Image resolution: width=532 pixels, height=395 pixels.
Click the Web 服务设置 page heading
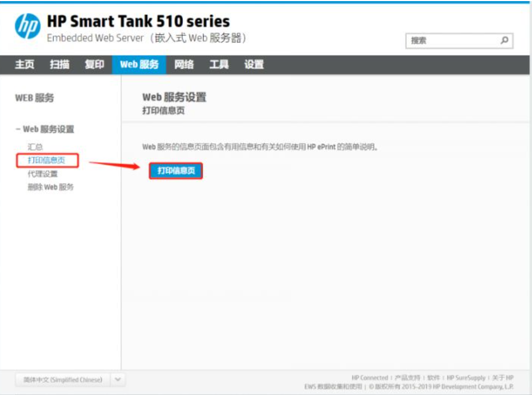174,97
